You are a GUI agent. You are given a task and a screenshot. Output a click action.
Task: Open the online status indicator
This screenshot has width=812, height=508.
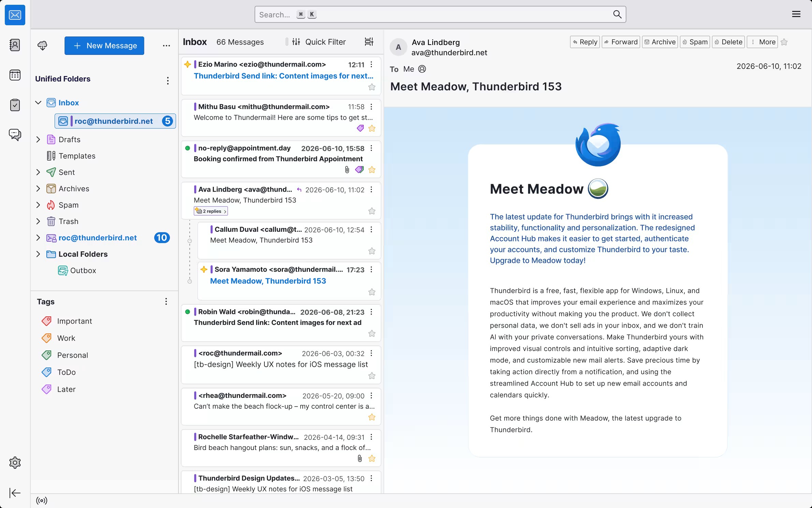point(42,500)
